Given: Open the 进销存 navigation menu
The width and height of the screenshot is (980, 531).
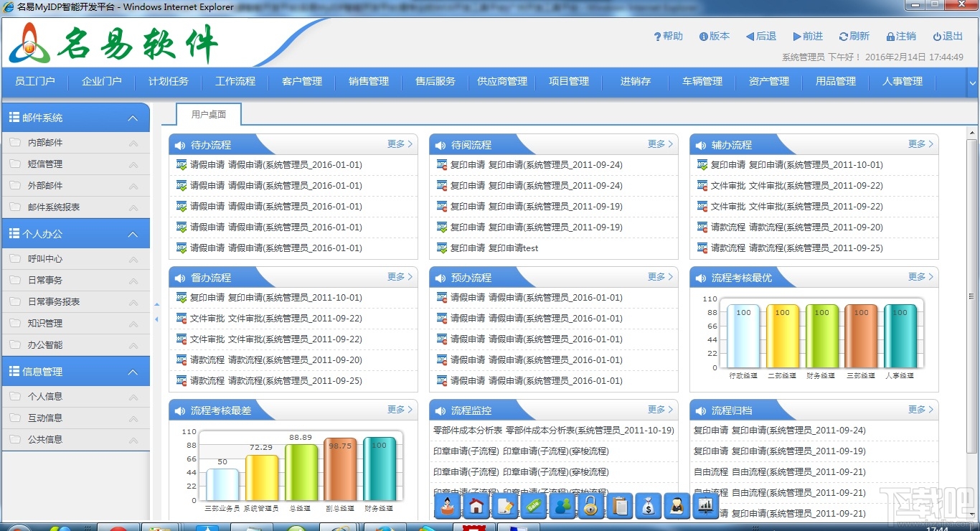Looking at the screenshot, I should (x=636, y=82).
